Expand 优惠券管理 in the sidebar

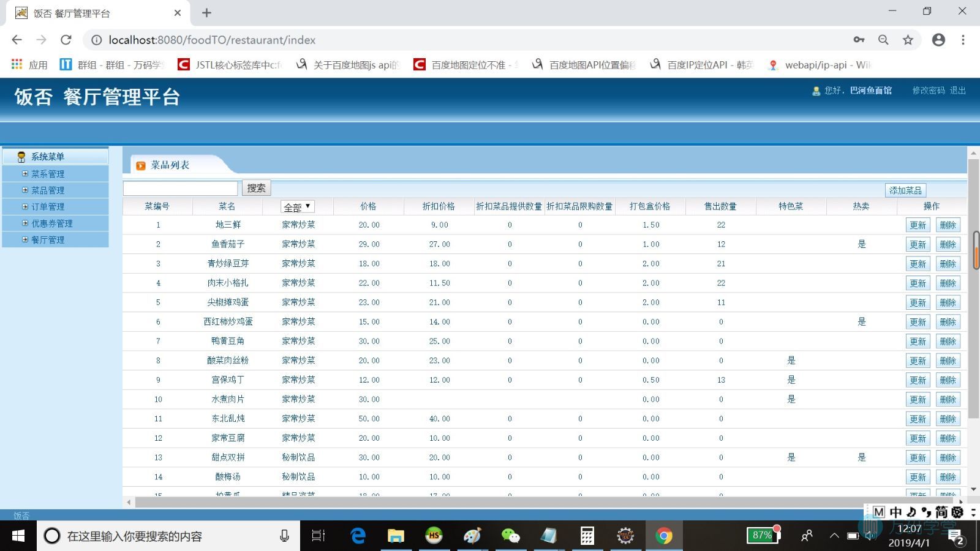pos(51,223)
